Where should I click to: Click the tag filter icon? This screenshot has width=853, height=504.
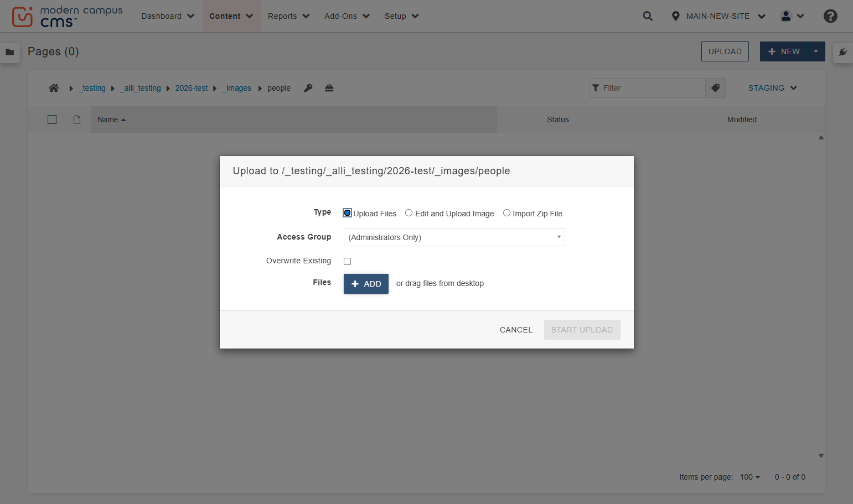click(x=715, y=88)
